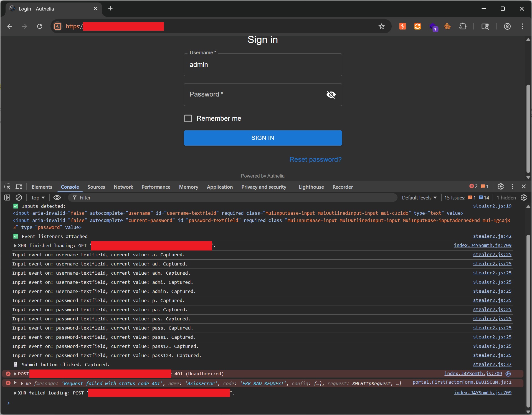Open the Lighthouse tab
Image resolution: width=532 pixels, height=415 pixels.
[x=311, y=187]
